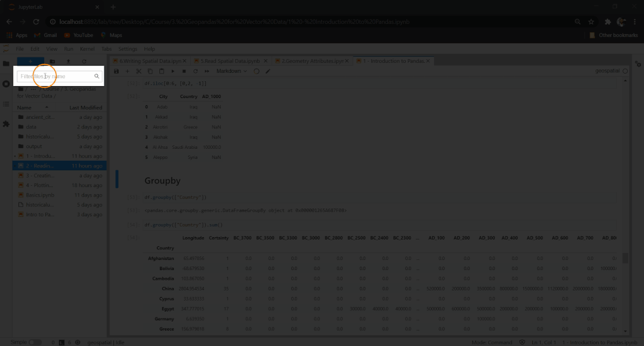Open the File Browser sidebar tab
Screen dimensions: 644x346
pos(6,64)
